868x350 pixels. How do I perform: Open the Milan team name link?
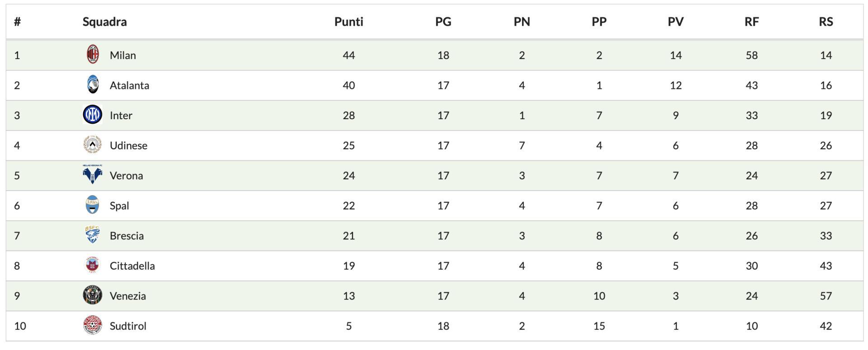123,55
